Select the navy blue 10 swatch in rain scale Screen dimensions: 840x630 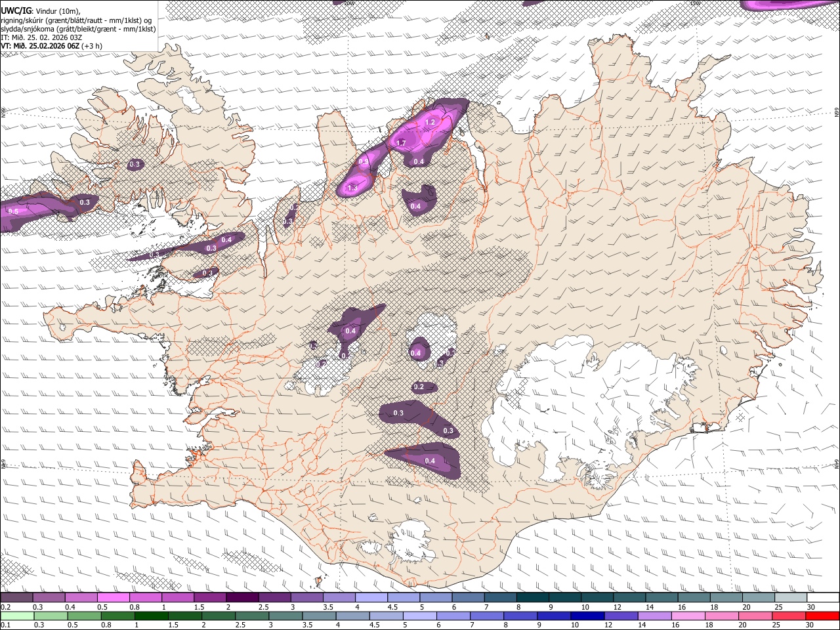pyautogui.click(x=587, y=616)
